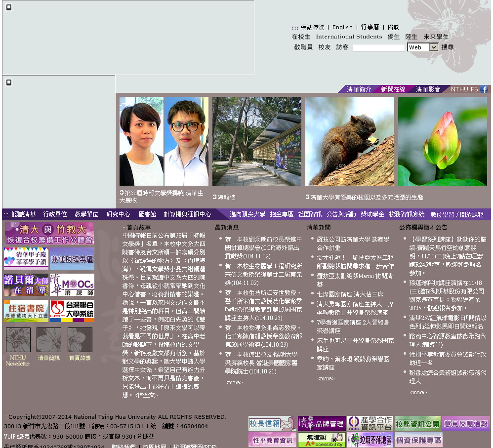Open the 未來學生 link
This screenshot has height=448, width=493.
(x=436, y=37)
